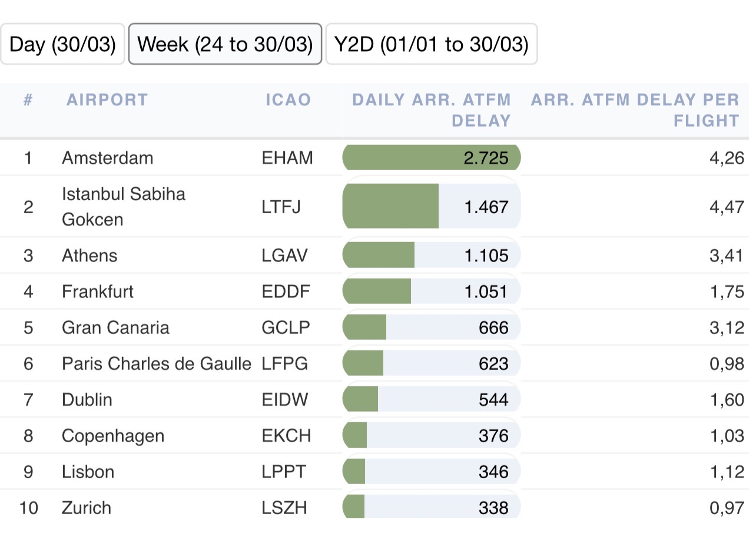The height and width of the screenshot is (543, 756).
Task: Click the Paris Charles de Gaulle name
Action: coord(156,363)
